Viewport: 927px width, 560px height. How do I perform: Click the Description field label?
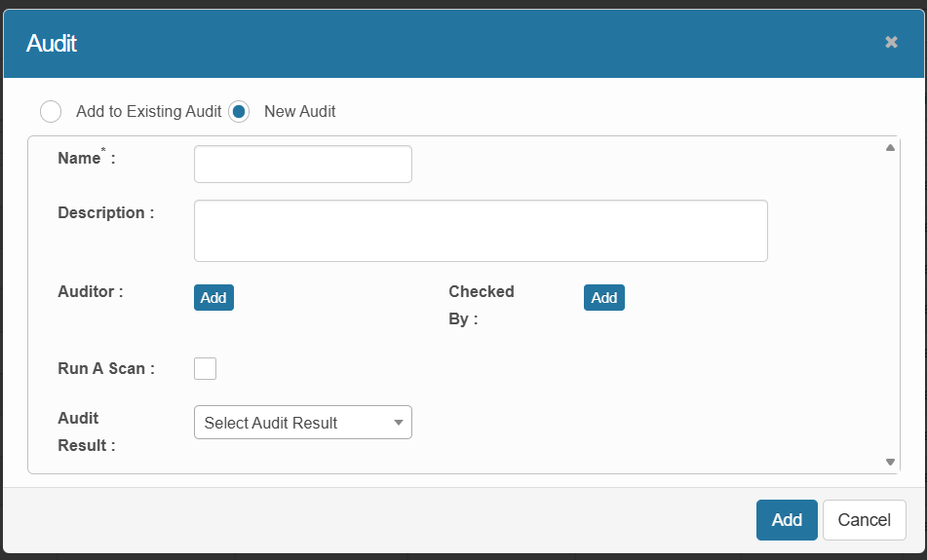point(105,212)
